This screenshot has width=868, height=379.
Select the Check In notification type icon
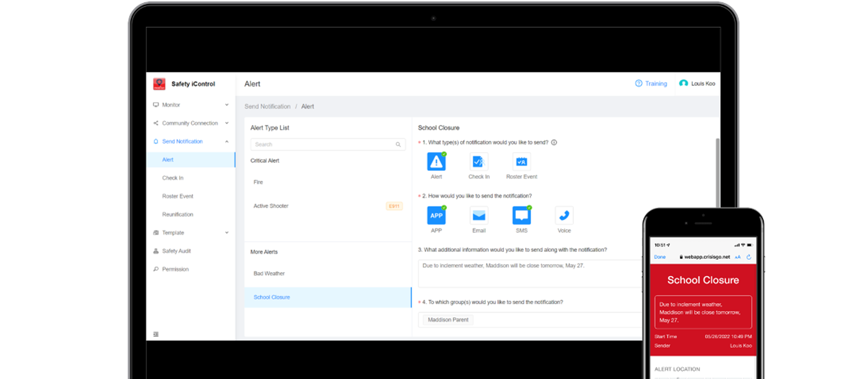479,162
